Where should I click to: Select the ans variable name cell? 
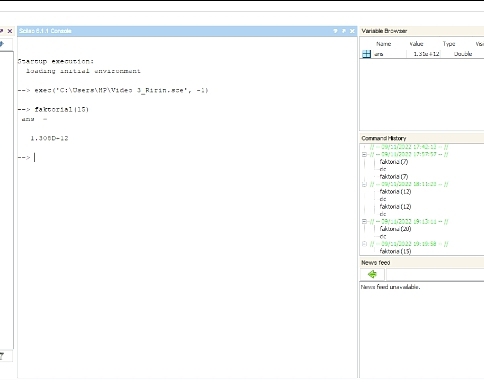379,54
